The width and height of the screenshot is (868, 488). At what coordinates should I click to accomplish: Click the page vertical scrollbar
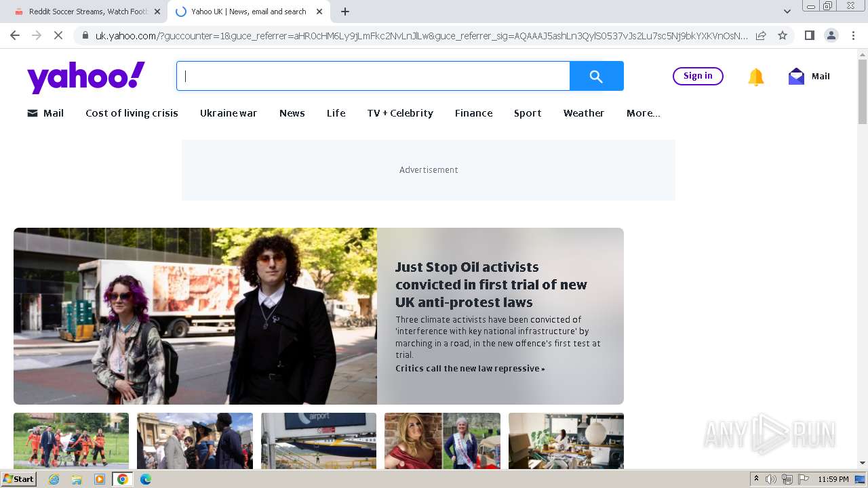[x=863, y=91]
